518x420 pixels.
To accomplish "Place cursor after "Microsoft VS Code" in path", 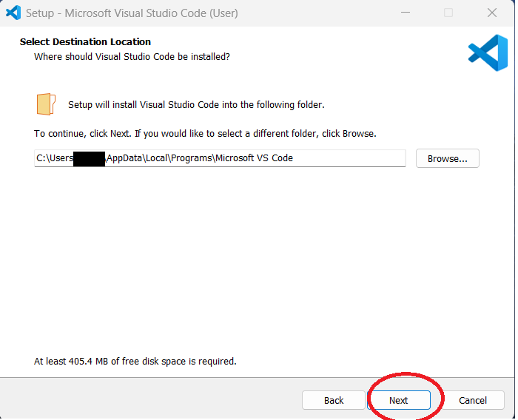I will (x=295, y=158).
